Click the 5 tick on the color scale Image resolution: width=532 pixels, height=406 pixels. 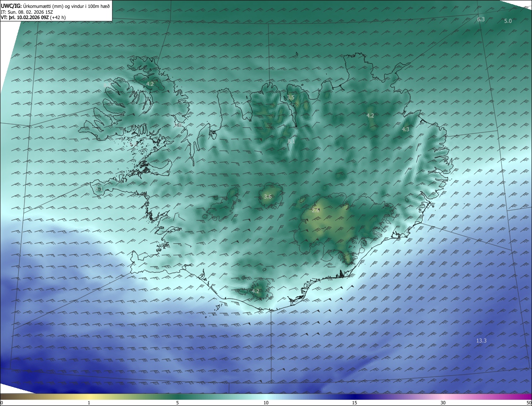tap(177, 403)
